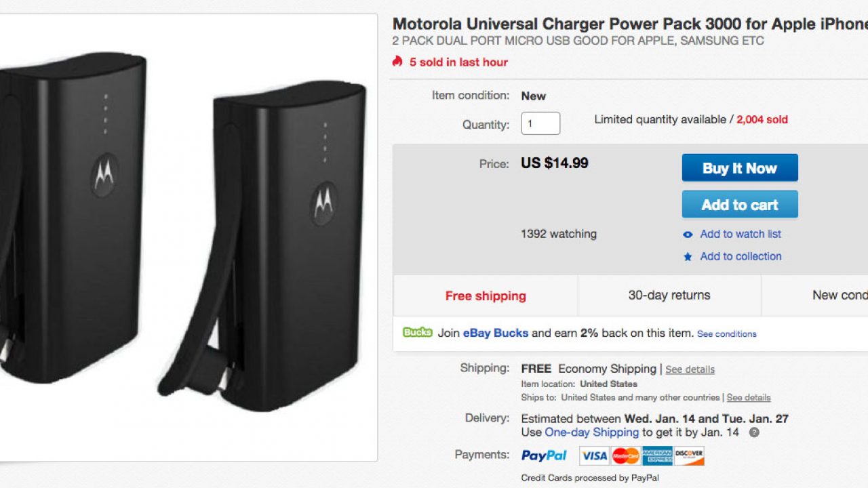
Task: Click the One-day Shipping link
Action: 592,432
